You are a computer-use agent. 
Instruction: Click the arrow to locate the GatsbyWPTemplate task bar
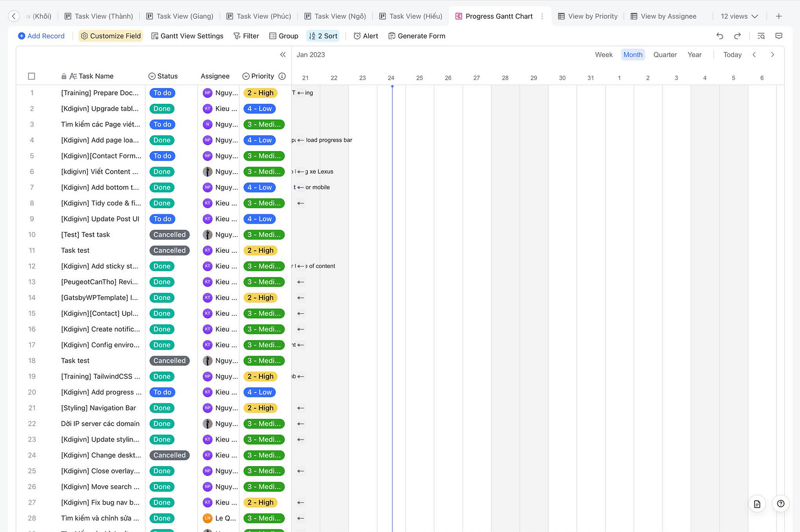(x=301, y=298)
